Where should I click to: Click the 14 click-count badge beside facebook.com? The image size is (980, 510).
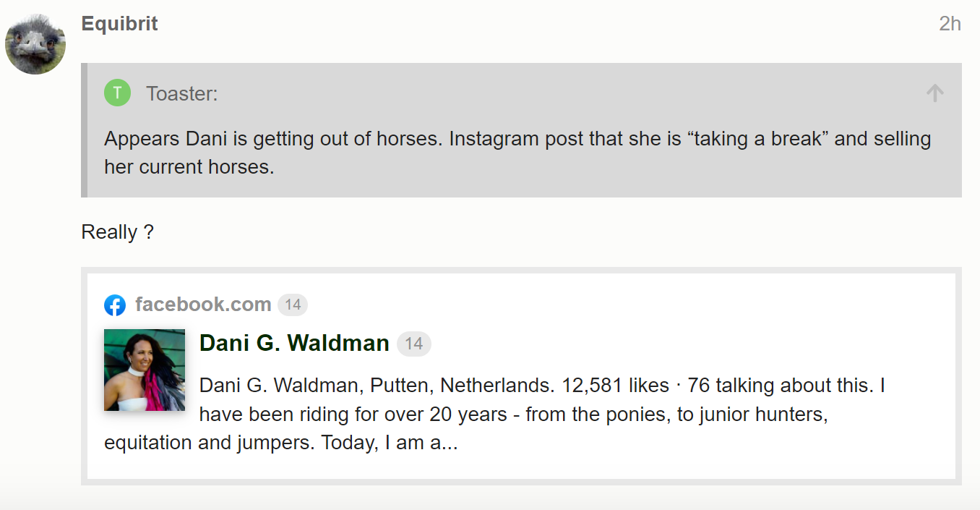293,305
